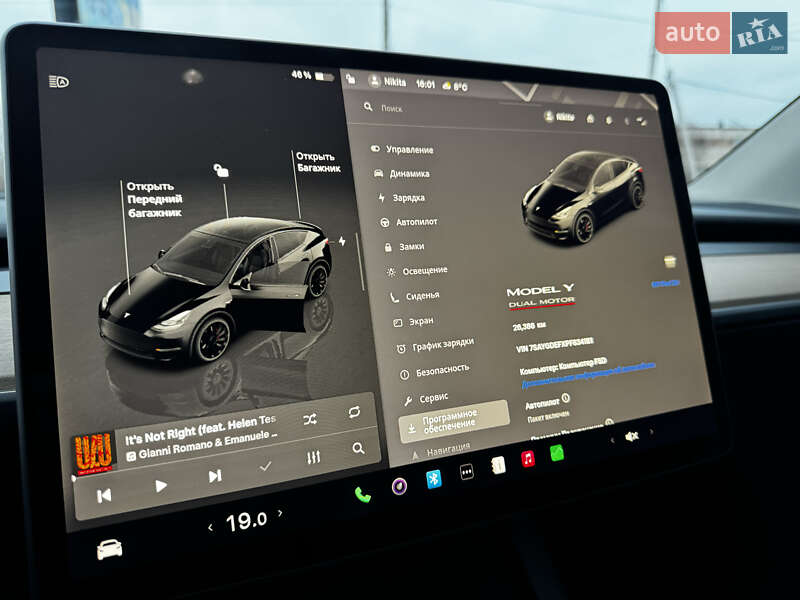Screen dimensions: 800x600
Task: Enable repeat mode for the current track
Action: pyautogui.click(x=353, y=413)
